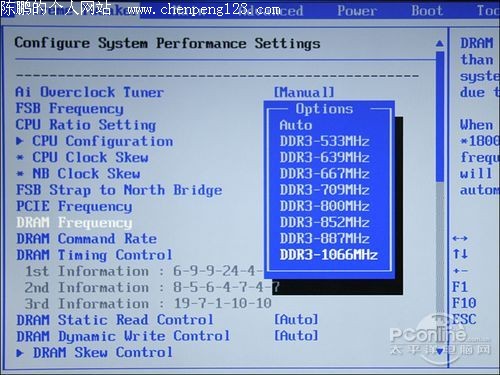Select NB Clock Skew entry
The height and width of the screenshot is (375, 500).
(x=86, y=174)
